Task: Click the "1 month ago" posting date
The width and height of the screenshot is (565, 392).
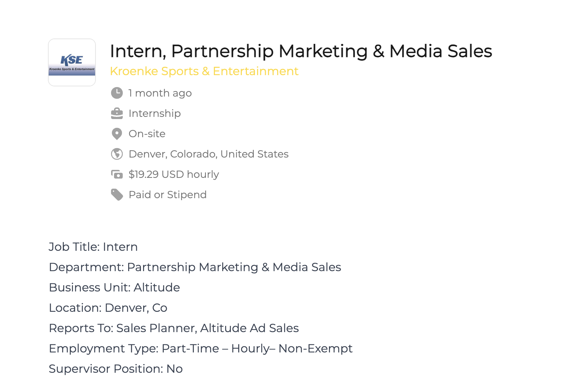Action: pos(160,93)
